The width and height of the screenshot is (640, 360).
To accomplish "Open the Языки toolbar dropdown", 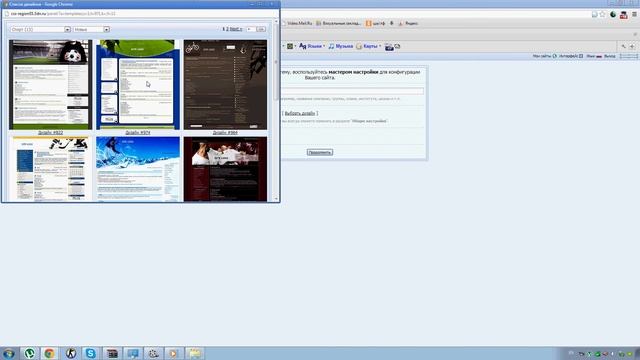I will [312, 46].
